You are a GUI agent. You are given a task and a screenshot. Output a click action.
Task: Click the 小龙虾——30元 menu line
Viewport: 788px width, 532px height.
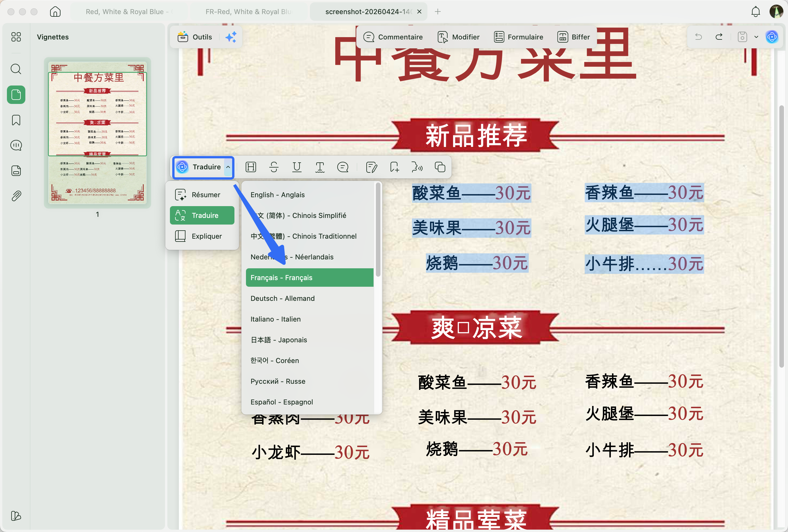tap(310, 452)
